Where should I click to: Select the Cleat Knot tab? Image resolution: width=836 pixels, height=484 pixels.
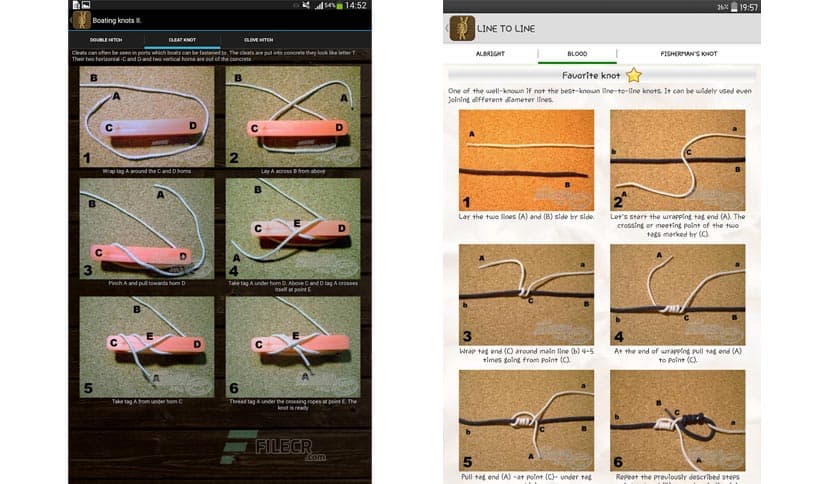pyautogui.click(x=182, y=40)
